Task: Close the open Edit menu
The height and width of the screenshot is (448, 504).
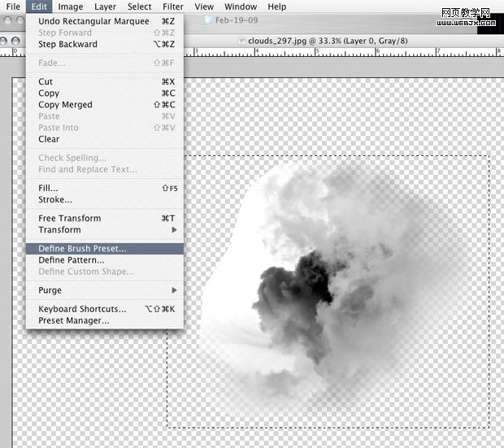Action: click(39, 7)
